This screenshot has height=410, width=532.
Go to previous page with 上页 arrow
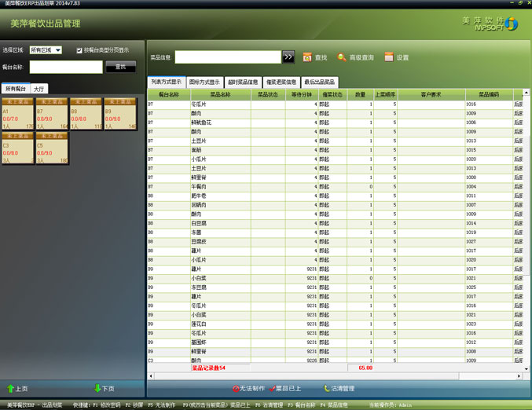click(x=17, y=388)
